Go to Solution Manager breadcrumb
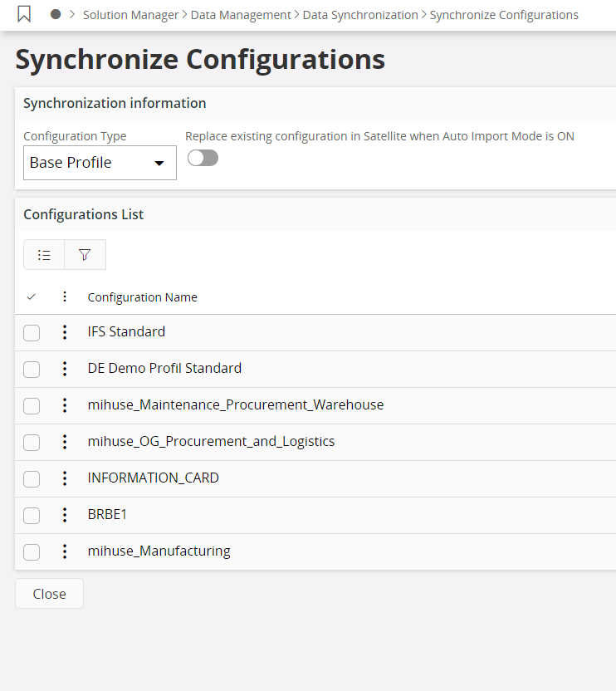 130,15
